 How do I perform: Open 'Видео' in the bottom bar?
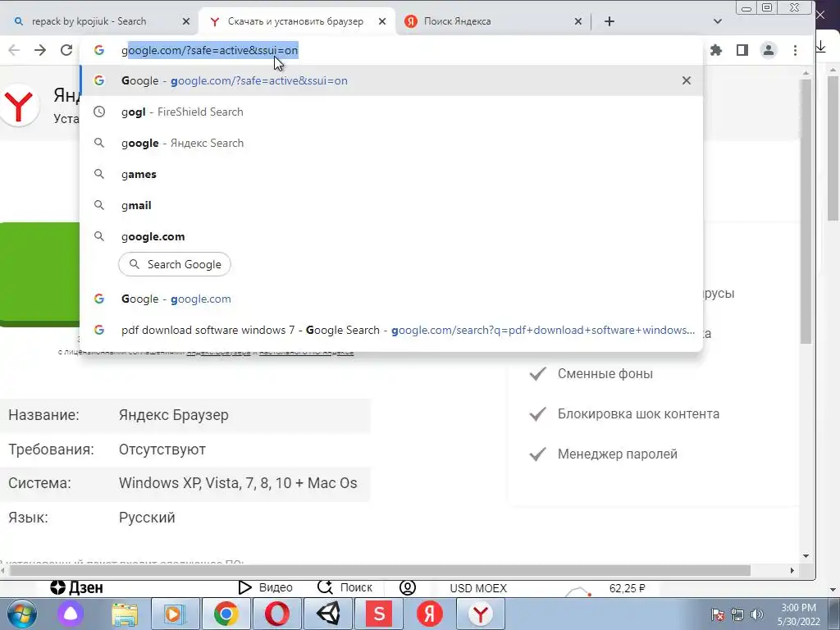[x=265, y=587]
